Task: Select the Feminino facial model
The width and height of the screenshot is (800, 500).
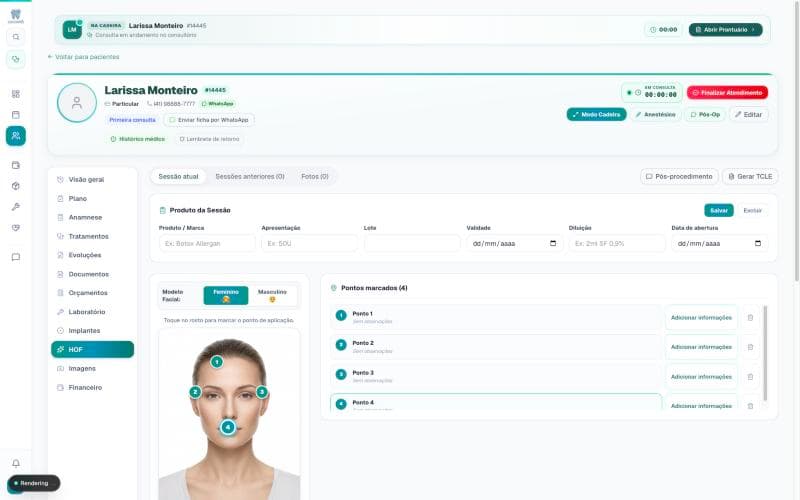Action: [226, 295]
